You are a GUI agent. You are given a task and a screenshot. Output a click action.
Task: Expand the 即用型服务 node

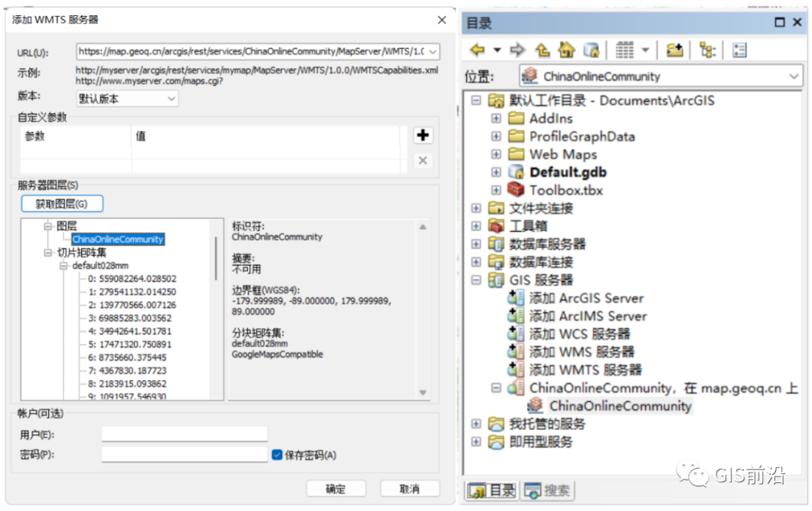(476, 442)
